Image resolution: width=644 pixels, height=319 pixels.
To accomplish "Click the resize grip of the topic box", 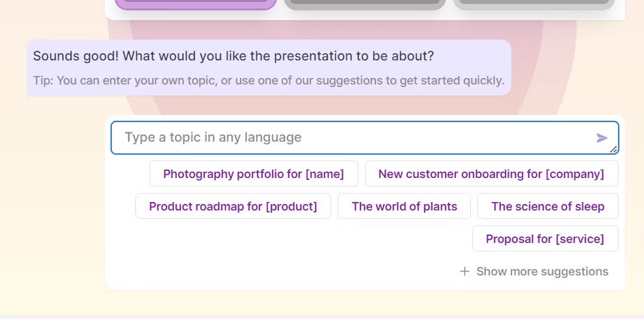I will (x=613, y=149).
